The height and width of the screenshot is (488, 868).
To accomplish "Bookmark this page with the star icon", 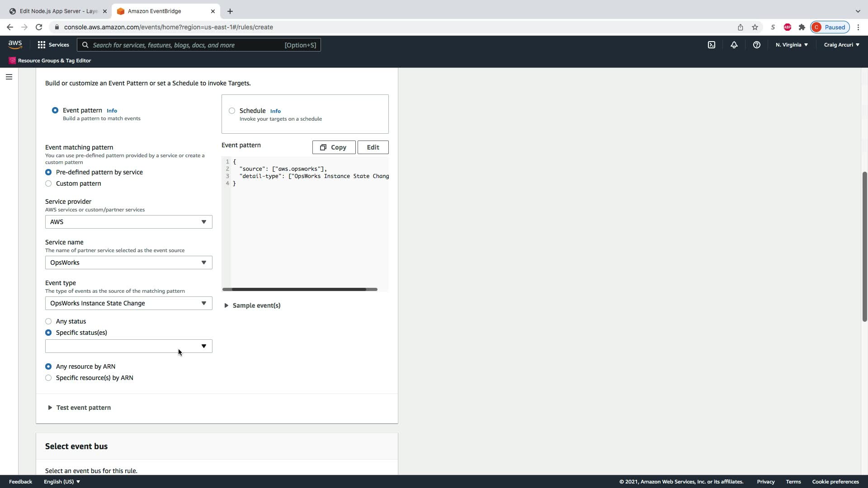I will point(755,27).
